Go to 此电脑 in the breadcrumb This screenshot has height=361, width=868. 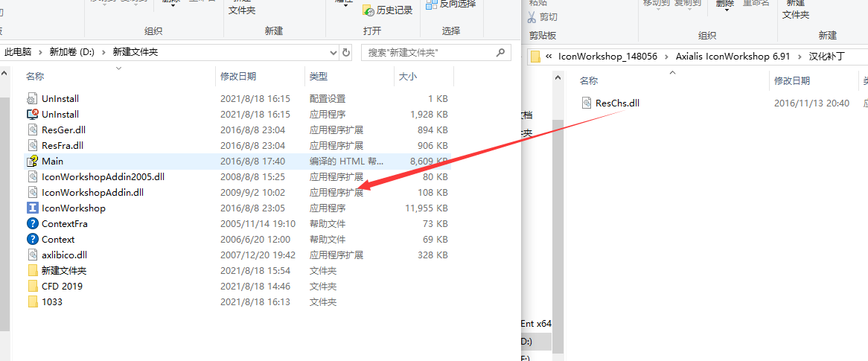19,53
